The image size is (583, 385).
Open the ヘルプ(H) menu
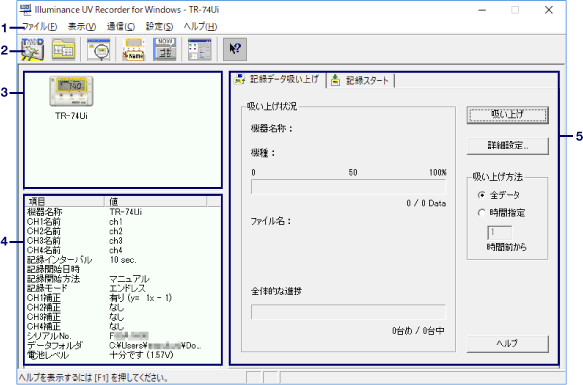click(x=200, y=26)
